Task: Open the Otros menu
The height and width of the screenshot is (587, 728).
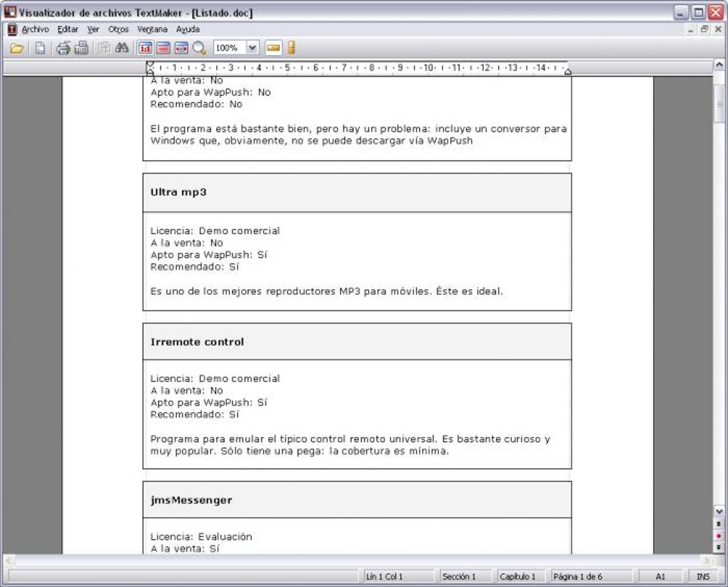Action: click(118, 29)
